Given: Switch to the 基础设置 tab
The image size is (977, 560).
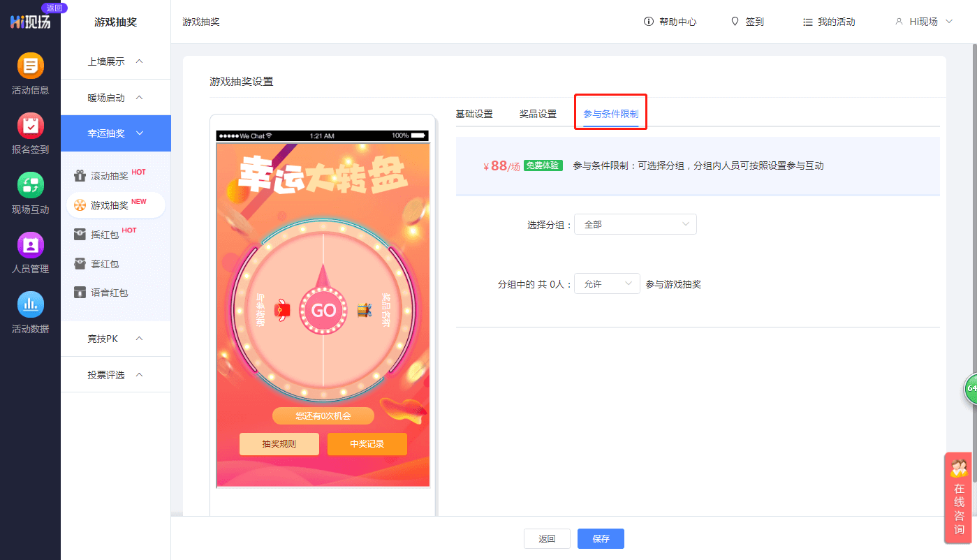Looking at the screenshot, I should pyautogui.click(x=474, y=114).
